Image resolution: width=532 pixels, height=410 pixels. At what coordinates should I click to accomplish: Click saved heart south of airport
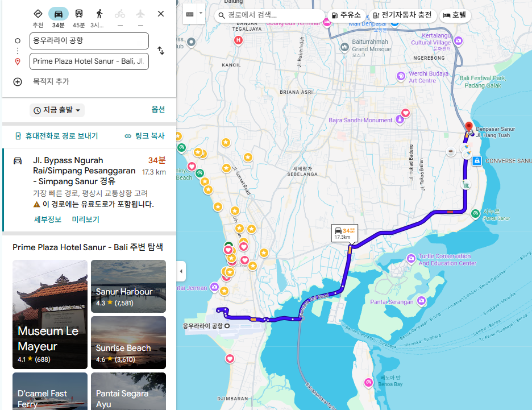point(230,358)
